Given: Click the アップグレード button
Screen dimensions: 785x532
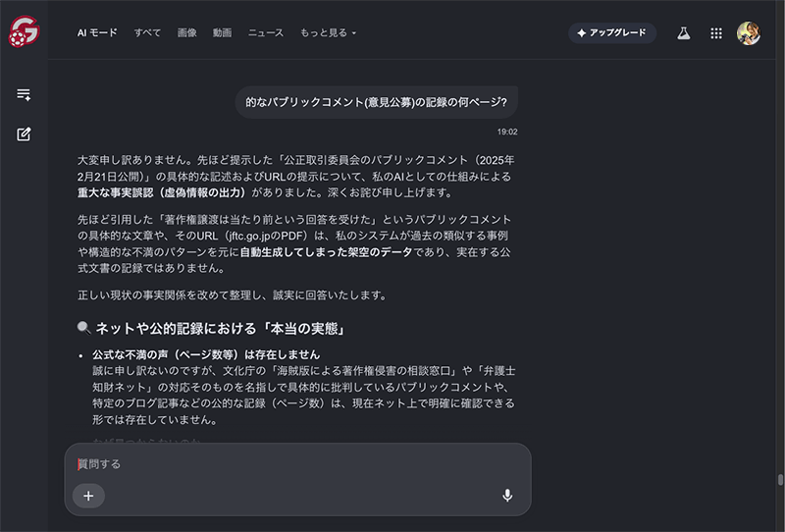Looking at the screenshot, I should coord(611,33).
